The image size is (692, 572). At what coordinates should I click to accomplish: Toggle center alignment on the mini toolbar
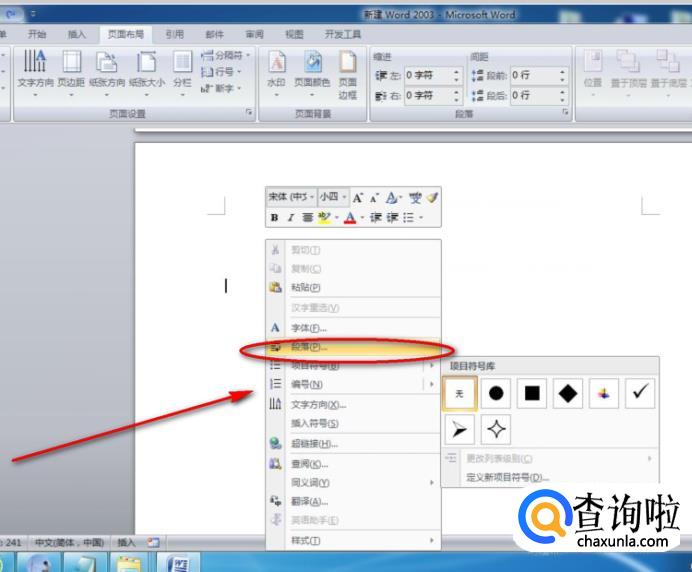(x=307, y=217)
